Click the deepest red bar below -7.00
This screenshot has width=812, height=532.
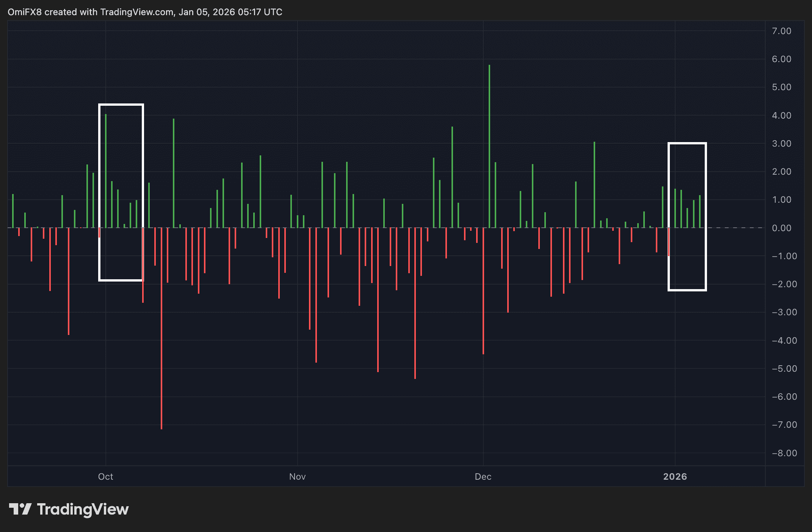[x=161, y=341]
